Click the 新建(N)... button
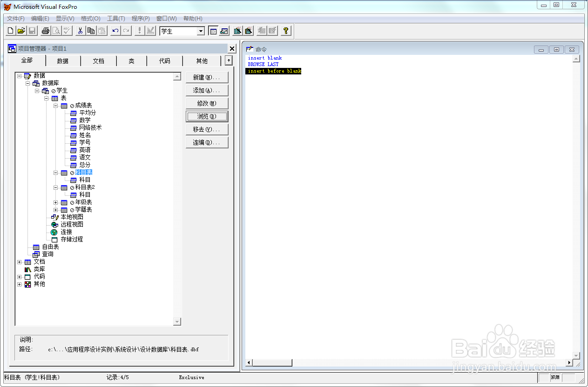588x387 pixels. [x=207, y=77]
